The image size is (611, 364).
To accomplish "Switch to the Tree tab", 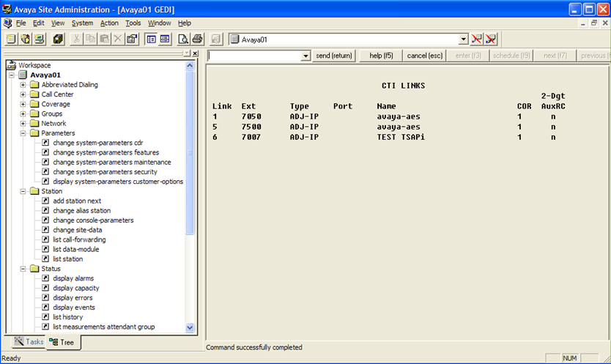I will 63,342.
